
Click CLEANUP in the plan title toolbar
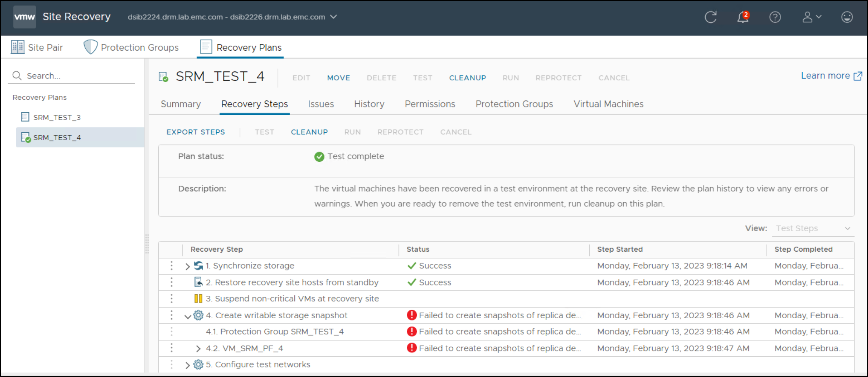point(468,78)
